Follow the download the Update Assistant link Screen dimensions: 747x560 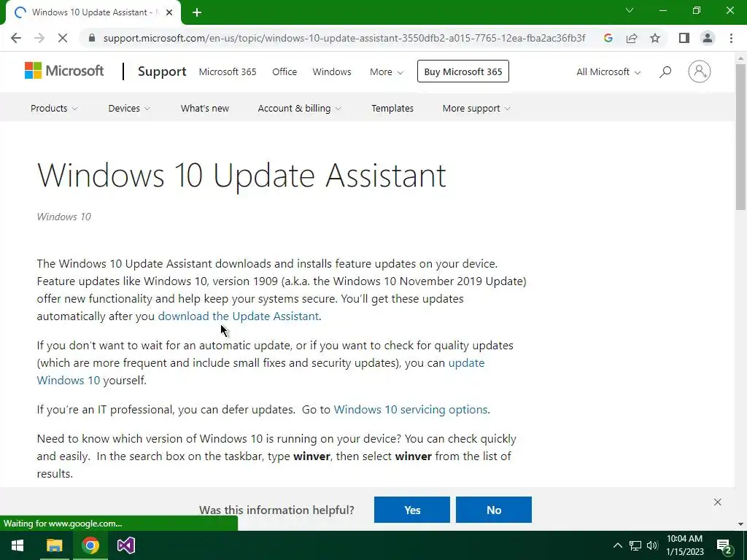coord(239,316)
